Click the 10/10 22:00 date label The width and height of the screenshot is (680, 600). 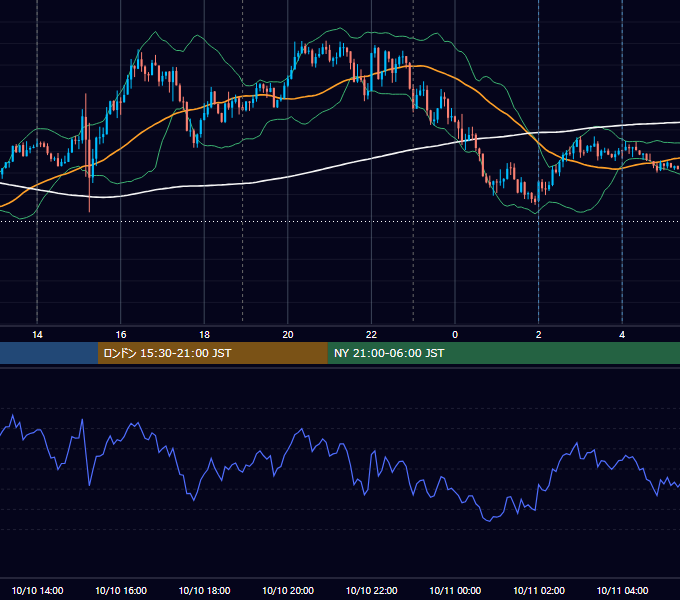tap(371, 590)
